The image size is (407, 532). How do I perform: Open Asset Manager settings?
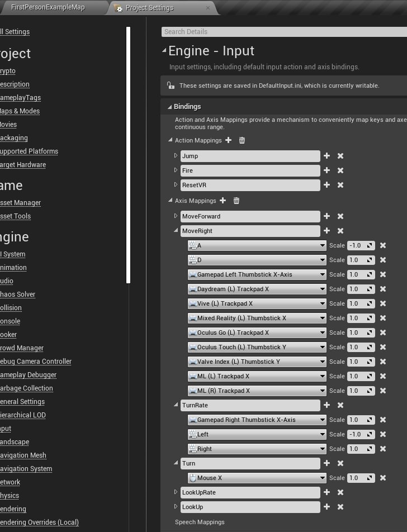20,202
